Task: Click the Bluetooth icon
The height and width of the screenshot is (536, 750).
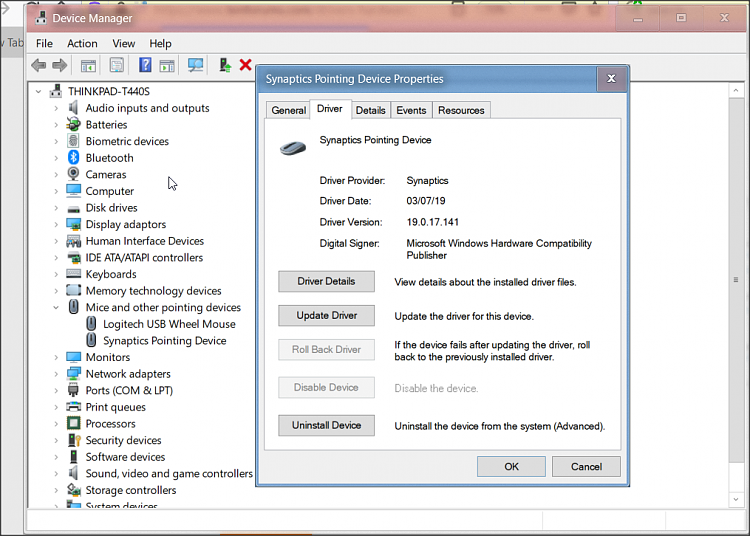Action: 73,157
